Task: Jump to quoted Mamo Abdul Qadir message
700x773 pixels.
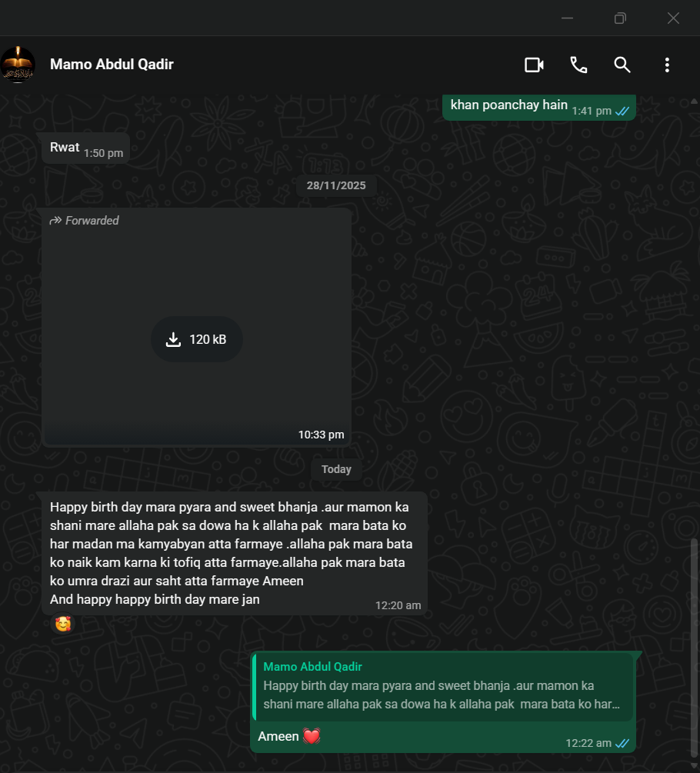Action: (442, 686)
